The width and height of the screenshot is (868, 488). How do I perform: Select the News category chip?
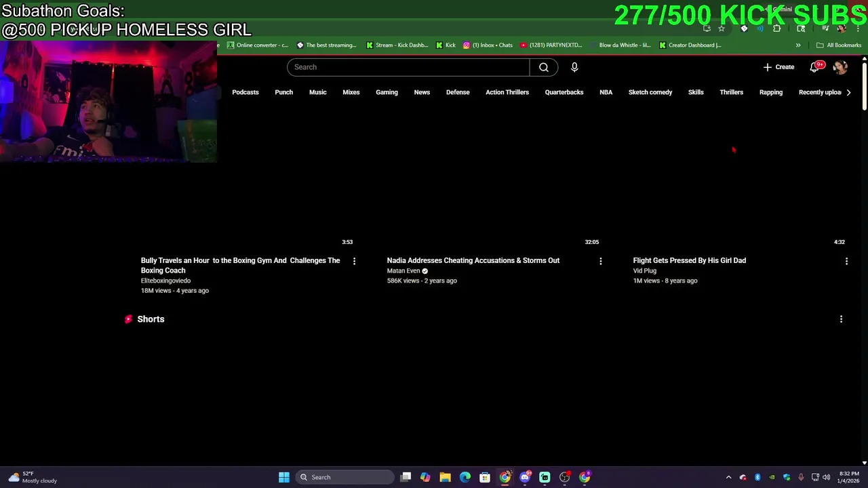(x=422, y=92)
